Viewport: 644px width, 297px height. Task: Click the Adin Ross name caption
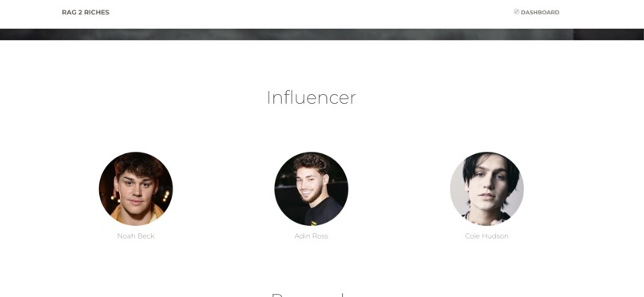[x=312, y=236]
